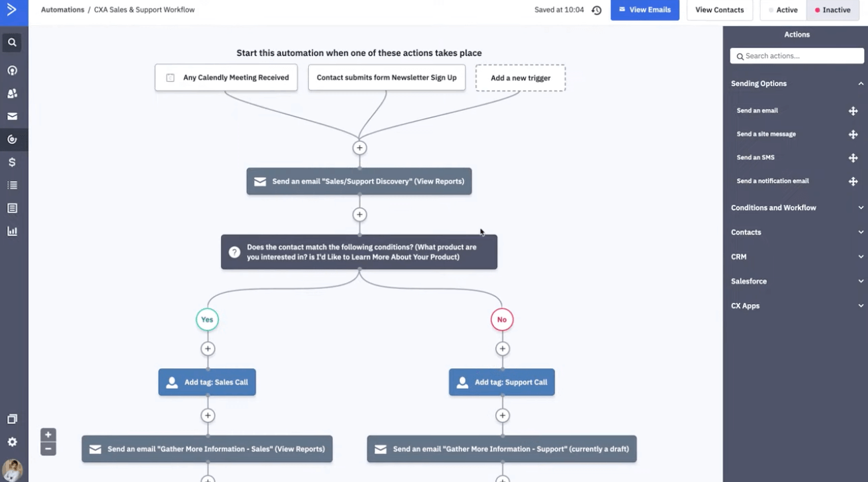This screenshot has height=482, width=868.
Task: Open the Automations breadcrumb link
Action: coord(63,9)
